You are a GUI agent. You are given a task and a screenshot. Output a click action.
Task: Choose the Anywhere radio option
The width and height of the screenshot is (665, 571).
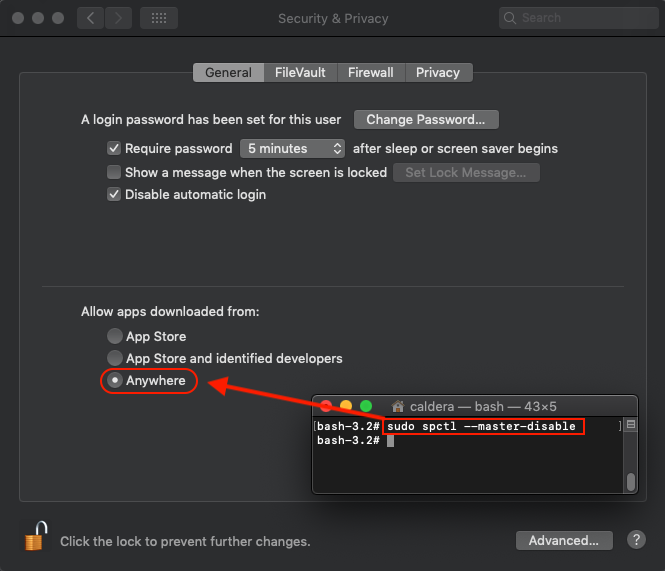coord(115,380)
